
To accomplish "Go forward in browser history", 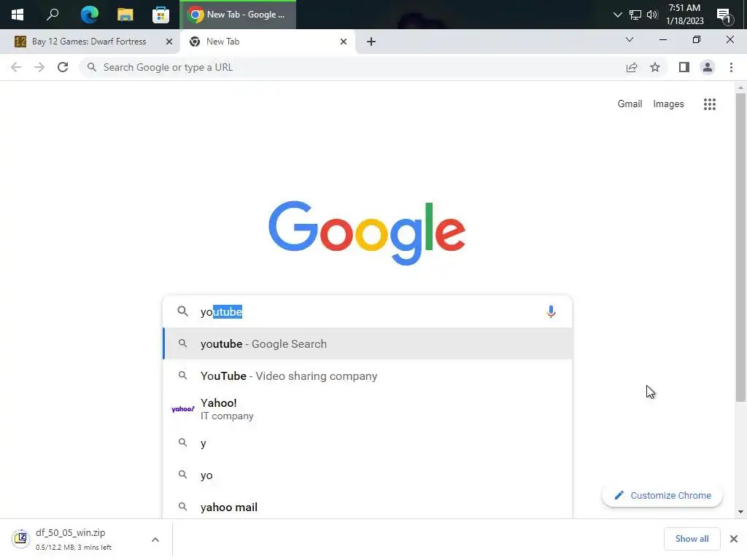I will click(39, 67).
